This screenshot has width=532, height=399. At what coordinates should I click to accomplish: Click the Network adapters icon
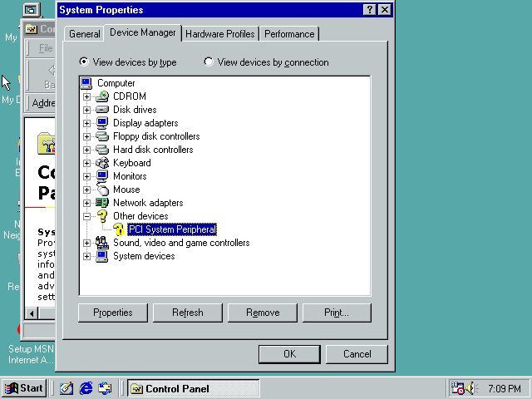pyautogui.click(x=102, y=203)
